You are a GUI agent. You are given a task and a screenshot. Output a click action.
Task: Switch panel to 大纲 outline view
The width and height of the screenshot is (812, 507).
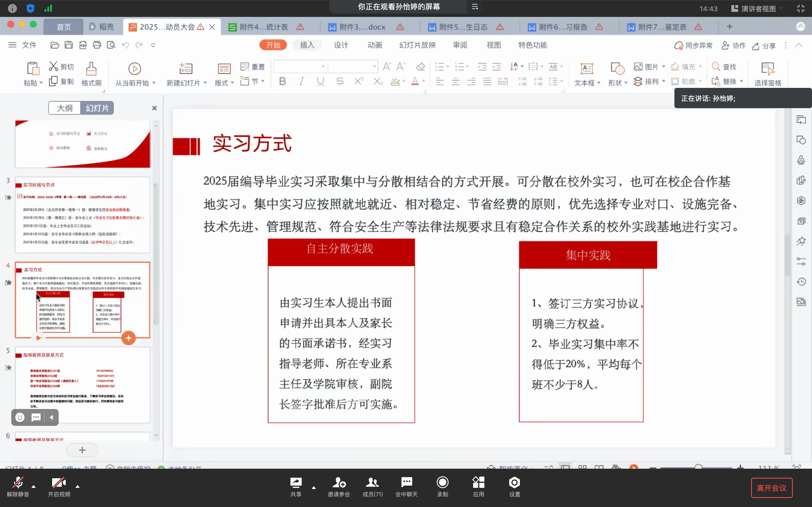pyautogui.click(x=65, y=108)
